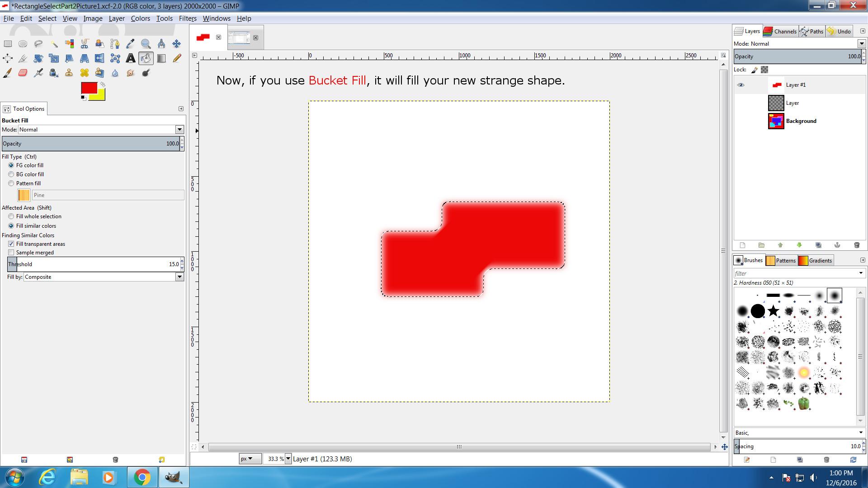Image resolution: width=868 pixels, height=488 pixels.
Task: Select the Scissors Select tool
Action: tap(85, 44)
